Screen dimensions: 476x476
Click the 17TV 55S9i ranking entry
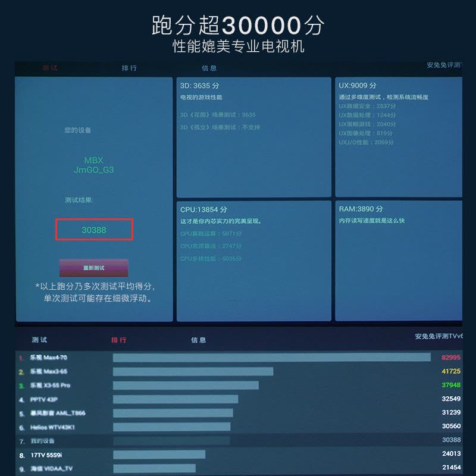pos(48,455)
